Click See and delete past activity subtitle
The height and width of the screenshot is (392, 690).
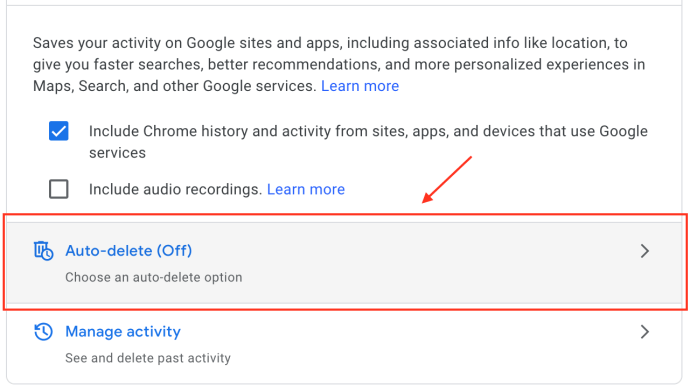(148, 358)
